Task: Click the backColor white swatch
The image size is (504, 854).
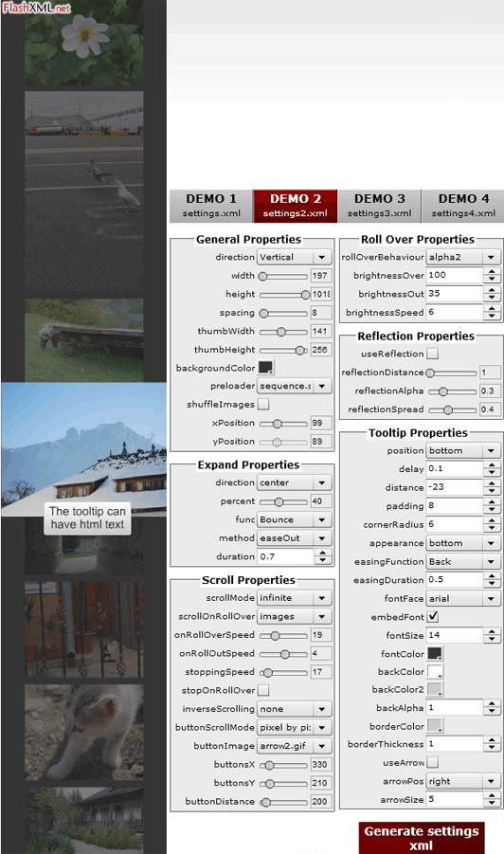Action: 434,672
